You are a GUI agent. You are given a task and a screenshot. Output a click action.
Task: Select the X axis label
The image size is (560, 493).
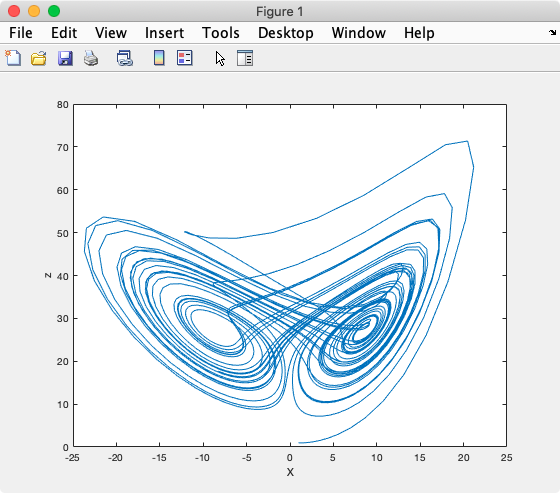coord(290,472)
